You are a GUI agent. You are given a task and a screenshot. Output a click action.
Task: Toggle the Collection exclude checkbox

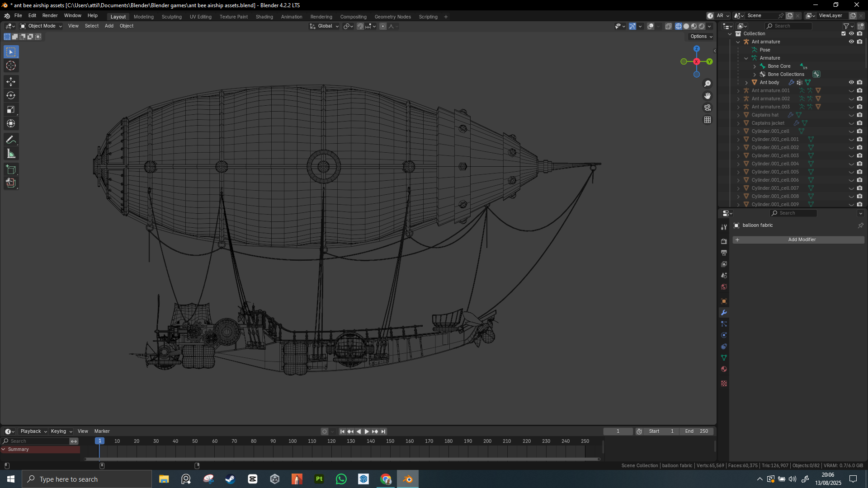pyautogui.click(x=843, y=33)
